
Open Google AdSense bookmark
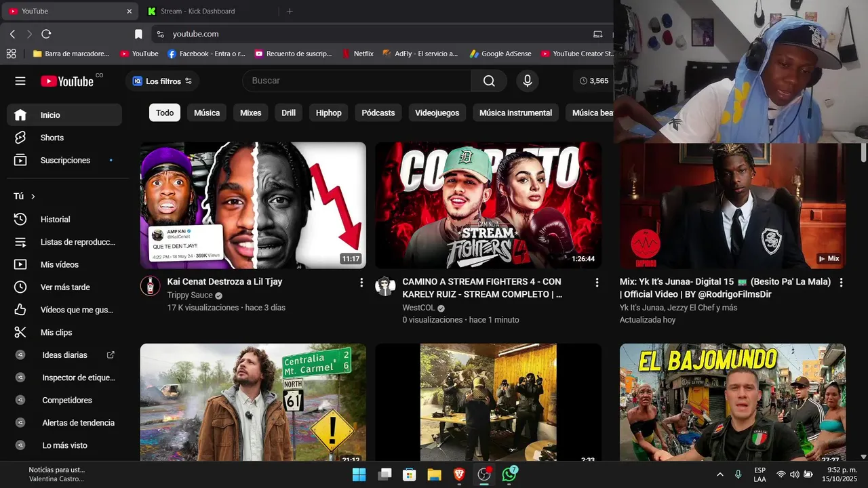click(x=500, y=54)
